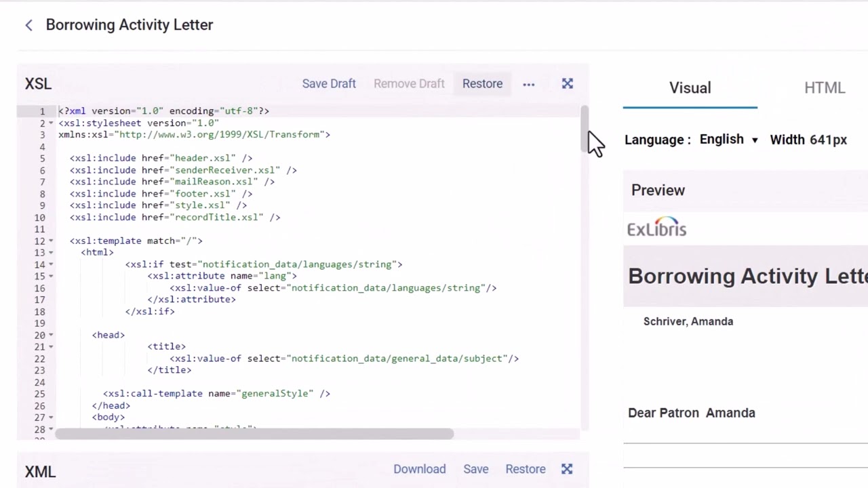Expand the XML panel to full screen
Image resolution: width=868 pixels, height=488 pixels.
pyautogui.click(x=567, y=469)
